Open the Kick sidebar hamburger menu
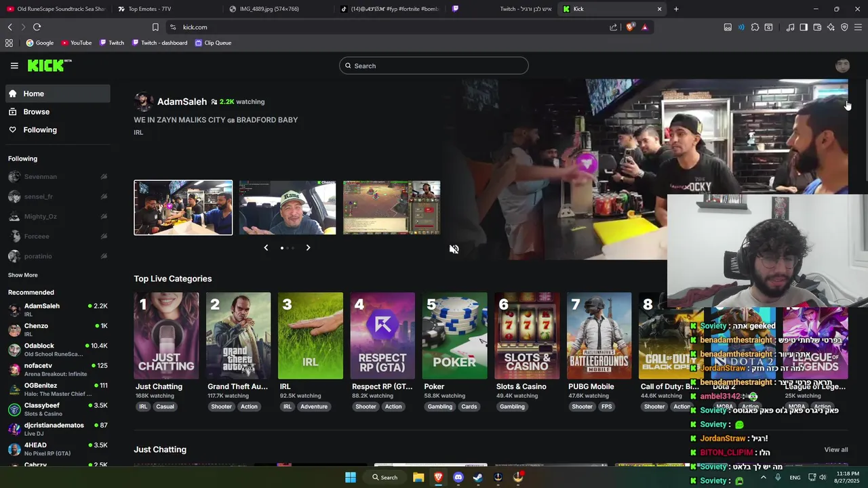Image resolution: width=868 pixels, height=488 pixels. (x=14, y=66)
